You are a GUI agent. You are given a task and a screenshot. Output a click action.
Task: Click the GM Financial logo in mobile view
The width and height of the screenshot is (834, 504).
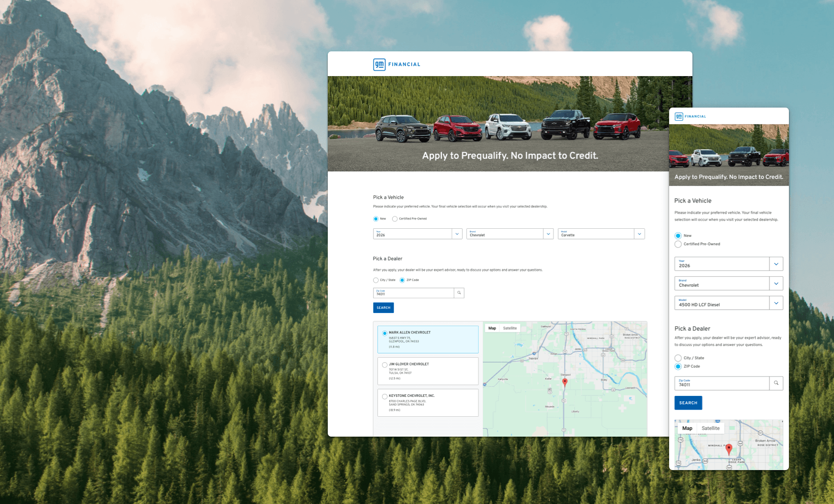coord(690,116)
